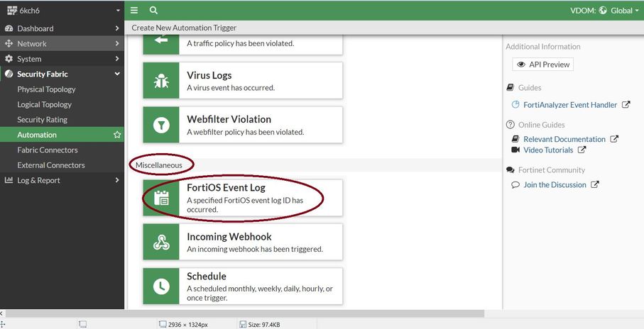Select the traffic policy violated trigger card

click(243, 45)
